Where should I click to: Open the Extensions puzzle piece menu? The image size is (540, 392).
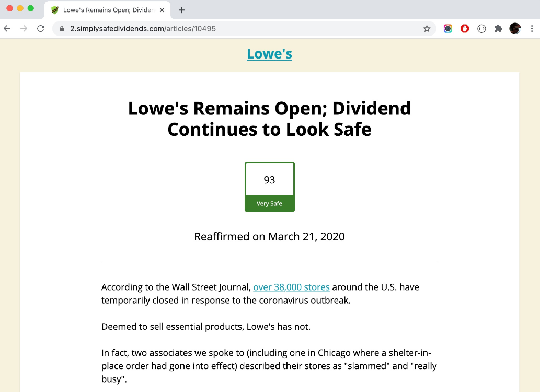point(498,29)
